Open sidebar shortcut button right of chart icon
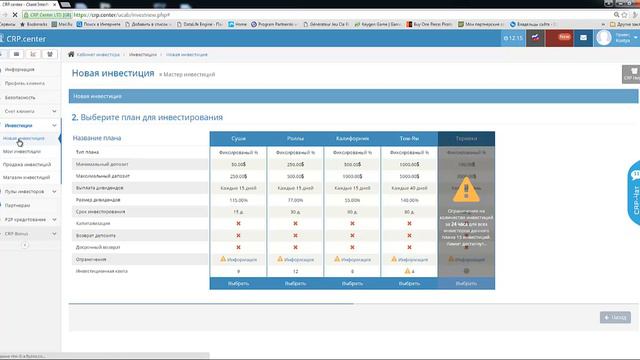The width and height of the screenshot is (640, 360). coord(50,54)
